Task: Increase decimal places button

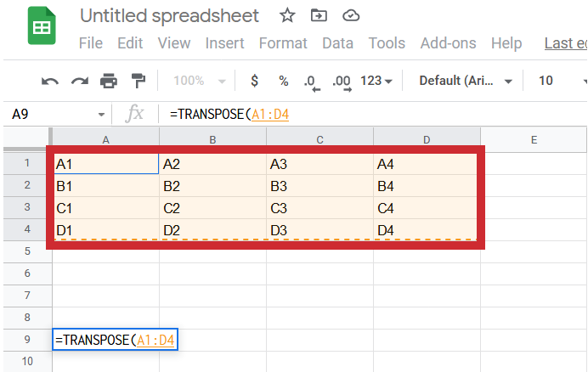Action: point(342,82)
